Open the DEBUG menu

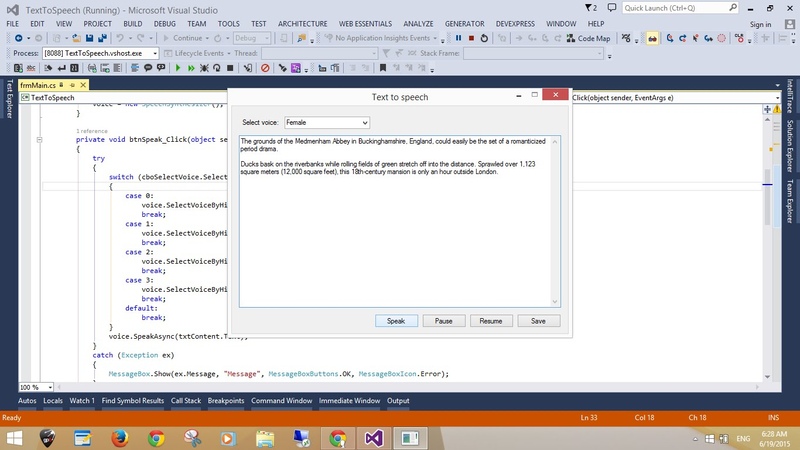[x=164, y=23]
